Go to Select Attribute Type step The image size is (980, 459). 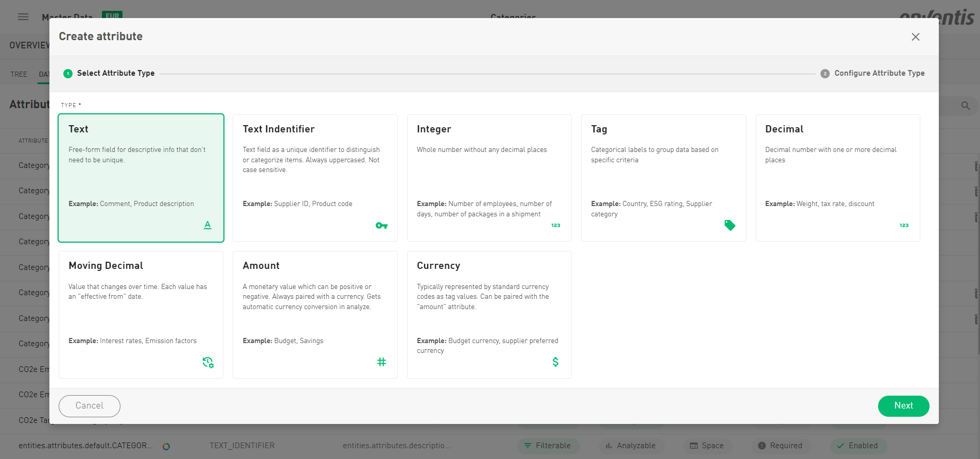[x=115, y=73]
